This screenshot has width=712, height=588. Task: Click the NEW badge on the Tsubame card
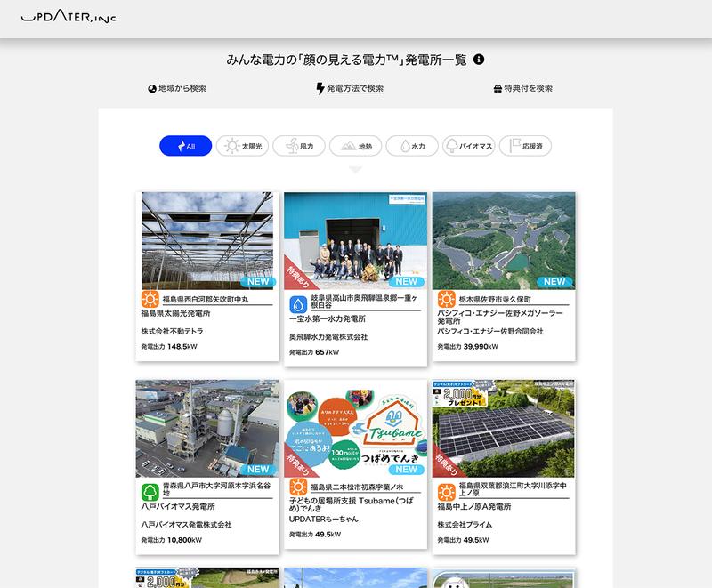[407, 470]
